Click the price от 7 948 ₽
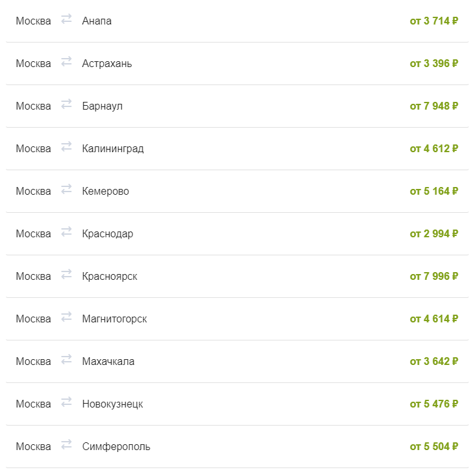Viewport: 476px width, 472px height. click(x=434, y=106)
